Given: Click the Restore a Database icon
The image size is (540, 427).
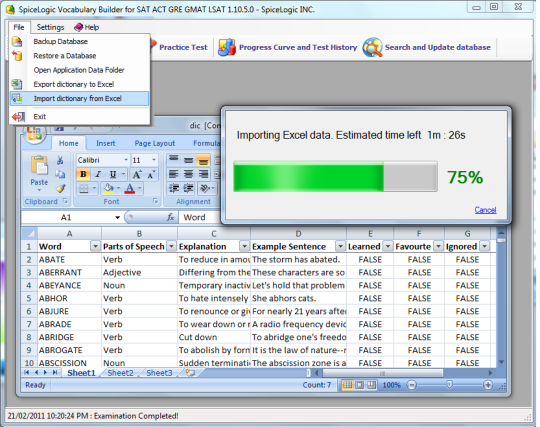Looking at the screenshot, I should tap(17, 56).
